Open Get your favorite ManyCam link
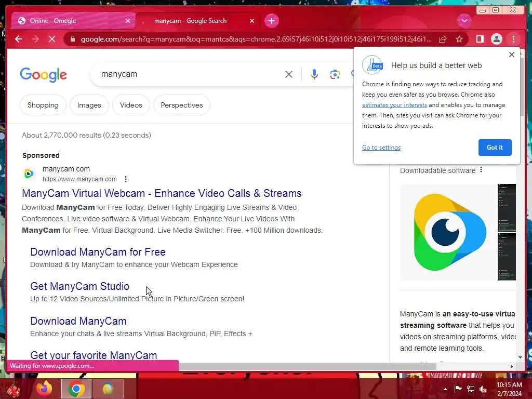Screen dimensions: 532x399 [x=94, y=355]
